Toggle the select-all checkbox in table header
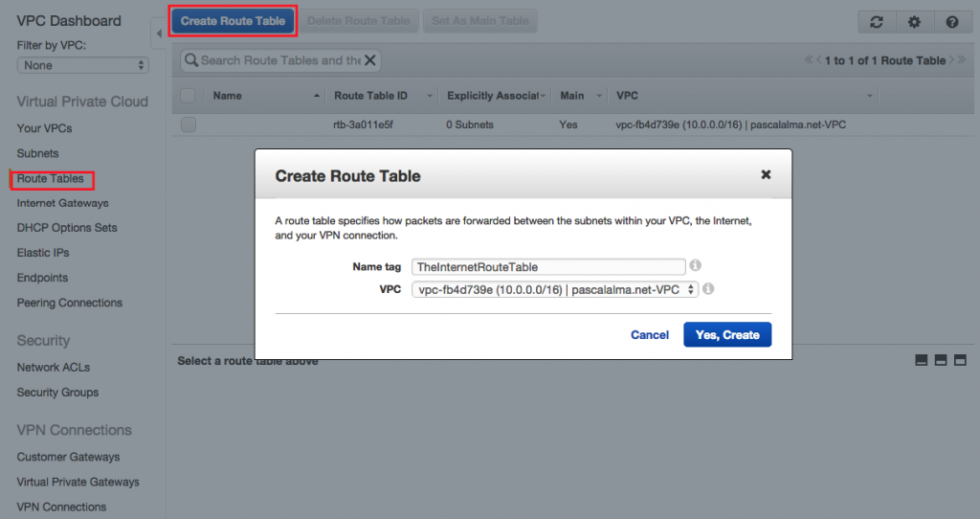 point(188,96)
